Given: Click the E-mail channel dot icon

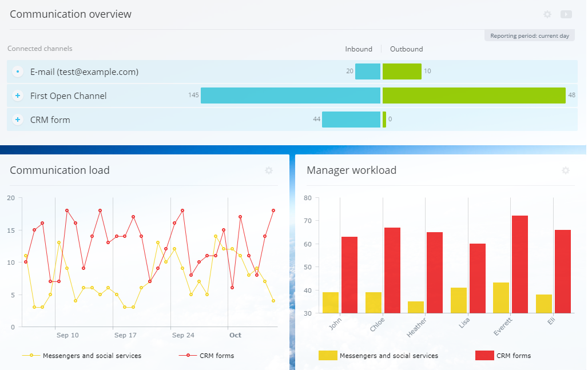Looking at the screenshot, I should point(18,72).
